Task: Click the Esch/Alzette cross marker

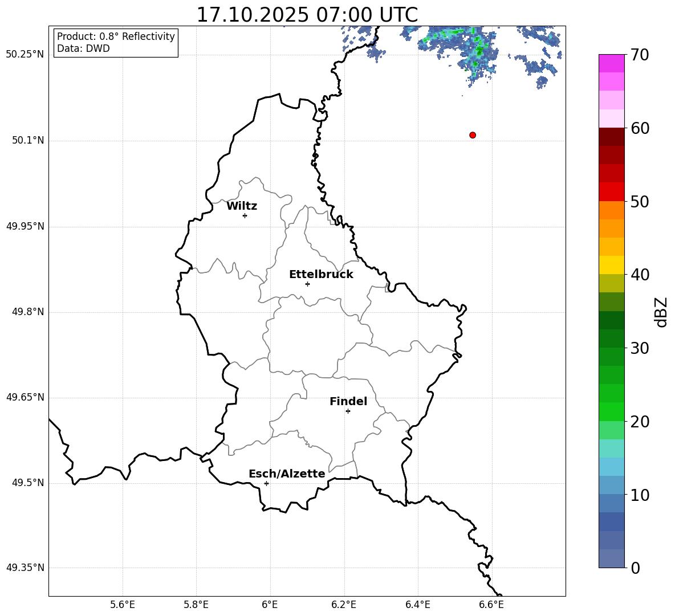Action: pyautogui.click(x=266, y=483)
